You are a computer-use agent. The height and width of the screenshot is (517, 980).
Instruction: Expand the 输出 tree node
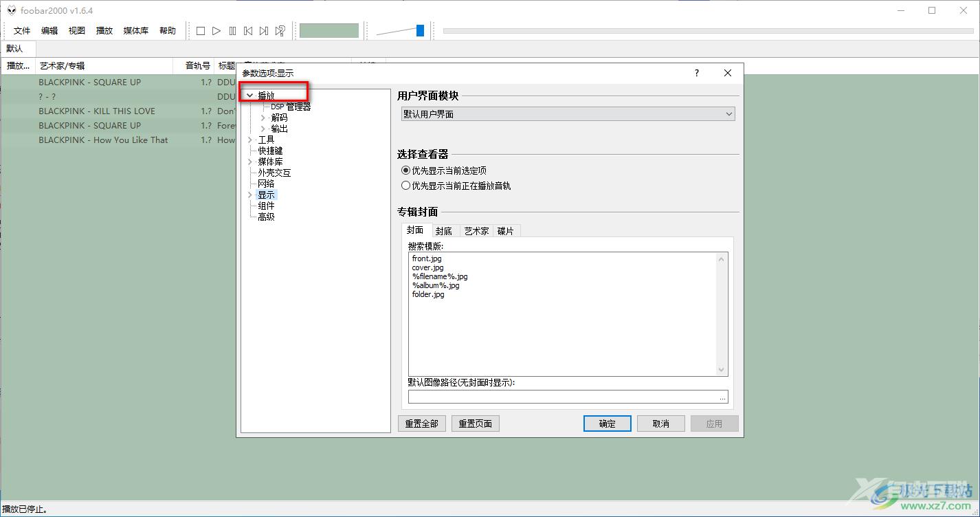(263, 129)
